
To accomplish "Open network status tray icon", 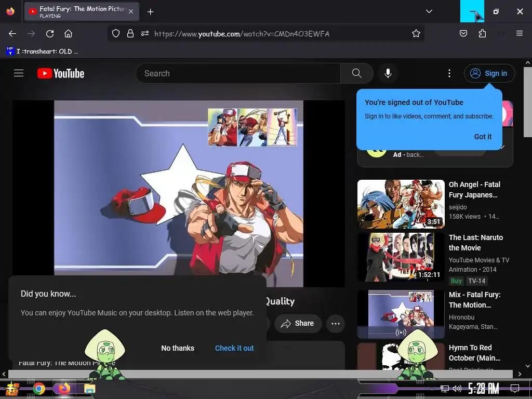I will pyautogui.click(x=445, y=389).
